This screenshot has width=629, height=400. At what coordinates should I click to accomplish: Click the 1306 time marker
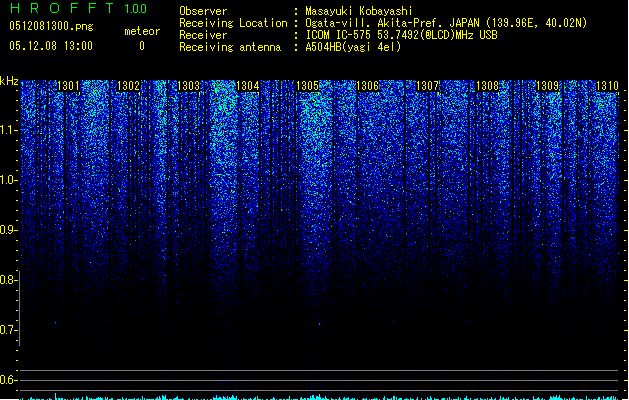click(367, 86)
